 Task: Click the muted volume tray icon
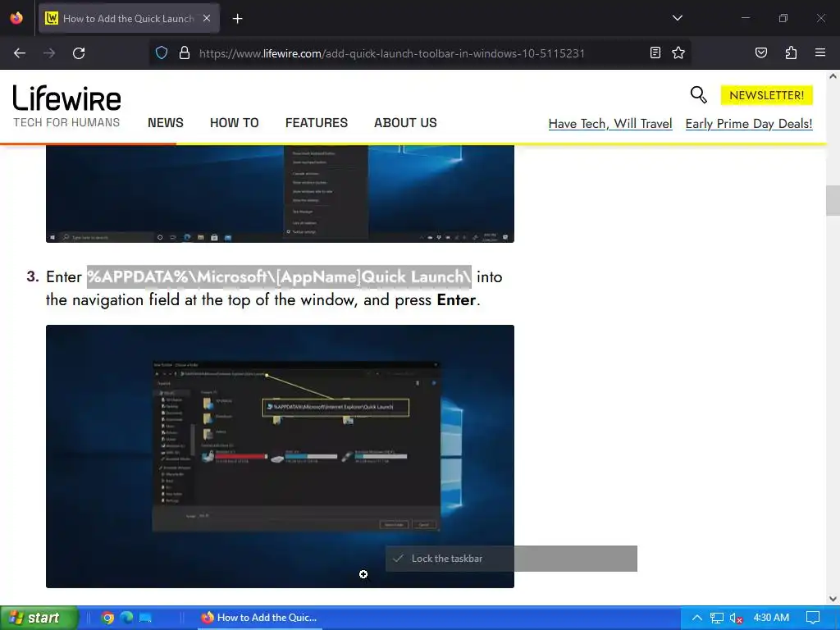(x=736, y=618)
